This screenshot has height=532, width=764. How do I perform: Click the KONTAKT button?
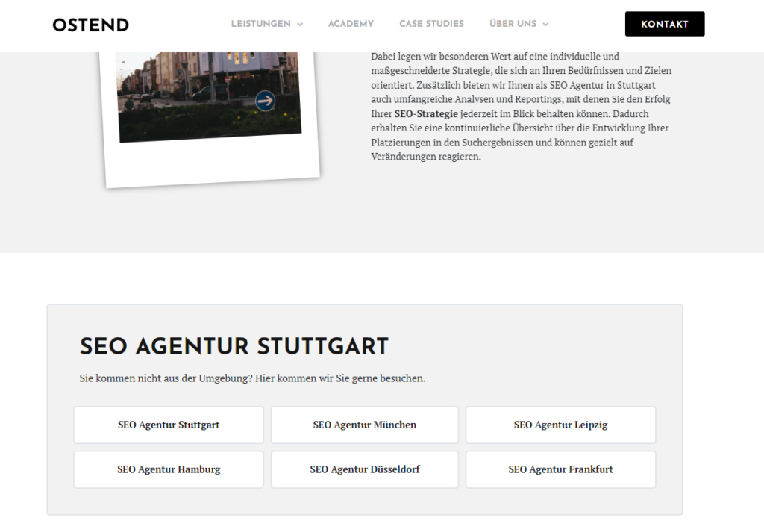(x=664, y=23)
